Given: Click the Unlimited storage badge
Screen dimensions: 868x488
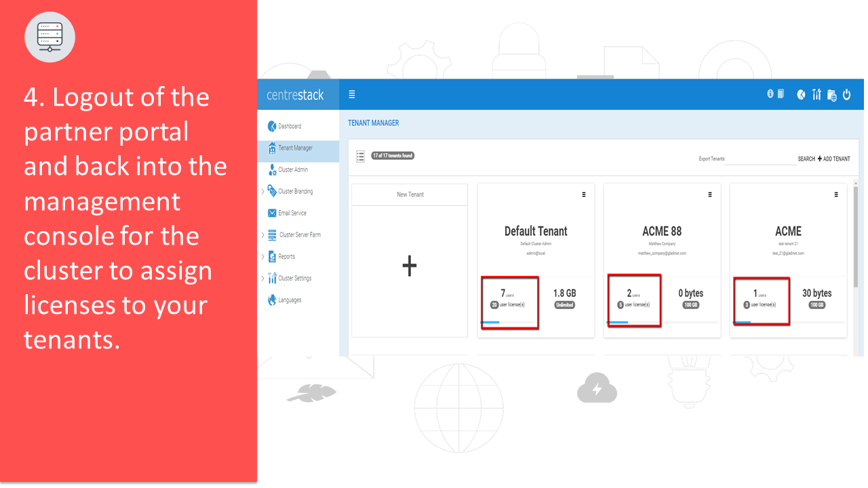Looking at the screenshot, I should tap(564, 305).
